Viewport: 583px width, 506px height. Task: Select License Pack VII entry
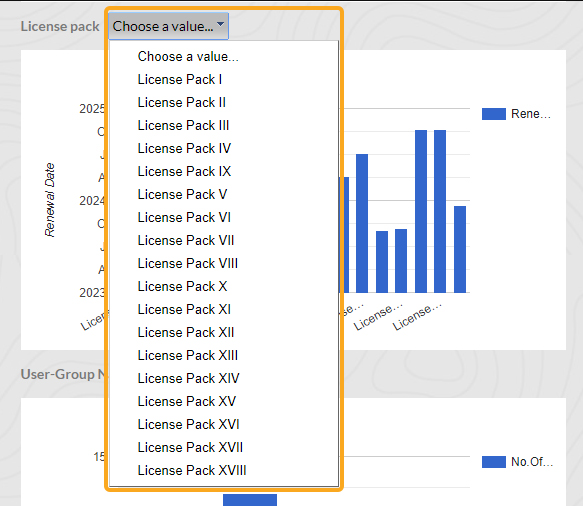224,241
